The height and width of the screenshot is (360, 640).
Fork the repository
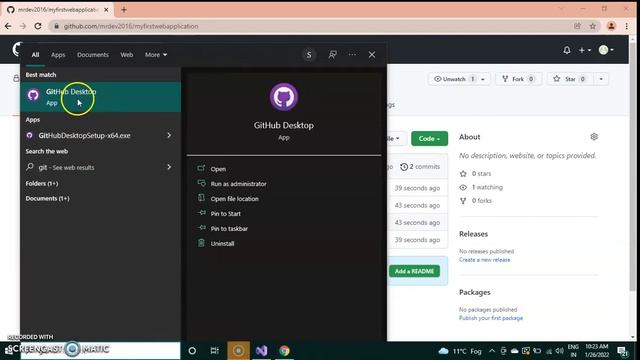(x=518, y=79)
